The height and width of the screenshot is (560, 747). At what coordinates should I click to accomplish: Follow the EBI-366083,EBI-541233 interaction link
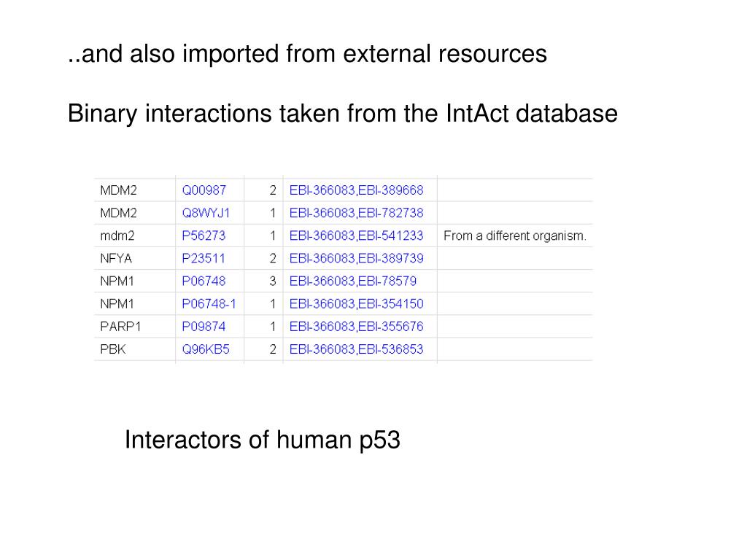point(356,236)
